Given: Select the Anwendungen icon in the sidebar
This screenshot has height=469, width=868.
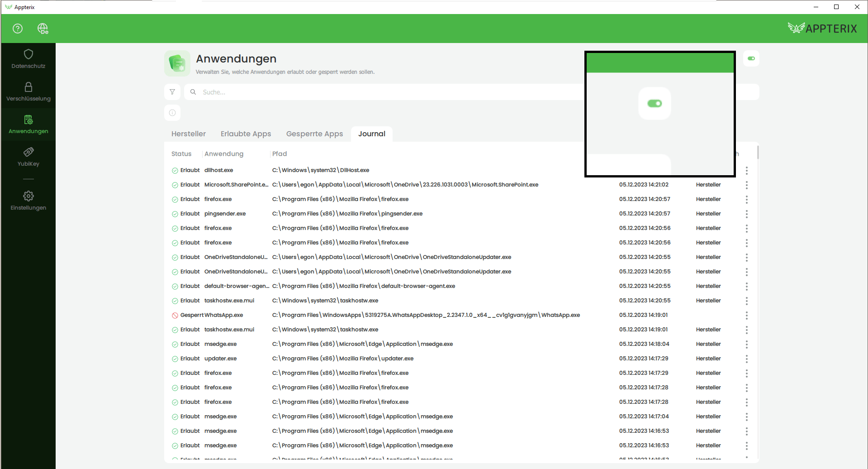Looking at the screenshot, I should (28, 120).
